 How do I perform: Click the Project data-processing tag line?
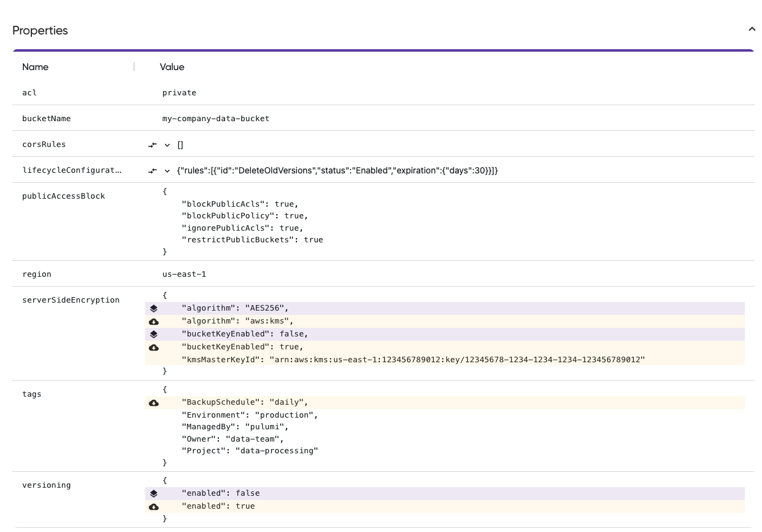tap(250, 451)
